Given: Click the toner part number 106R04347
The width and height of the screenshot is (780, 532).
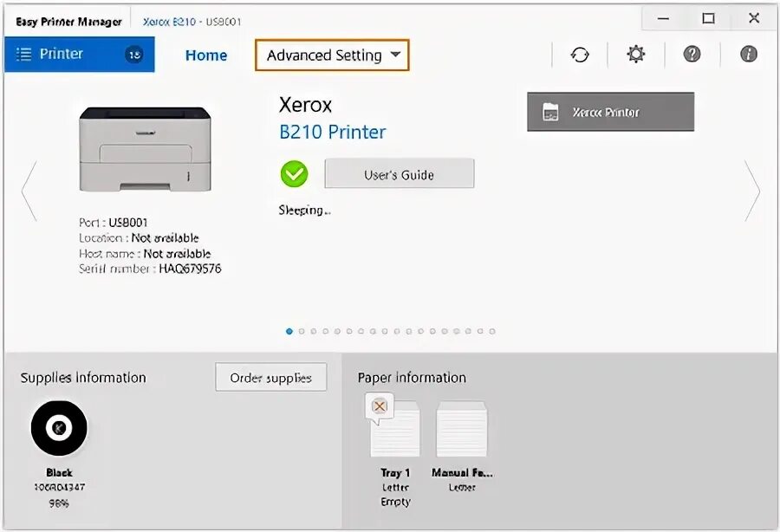Looking at the screenshot, I should (x=59, y=487).
